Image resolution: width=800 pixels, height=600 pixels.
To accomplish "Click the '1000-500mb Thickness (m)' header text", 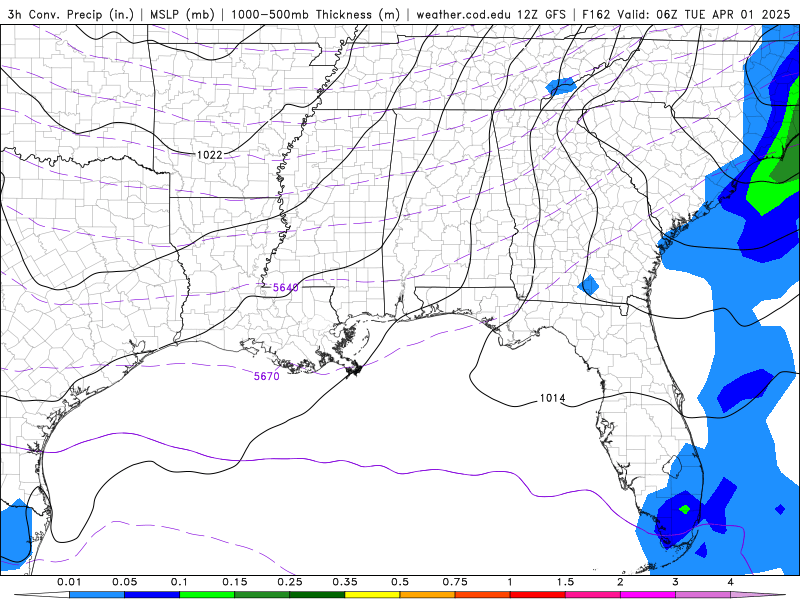I will [x=315, y=15].
